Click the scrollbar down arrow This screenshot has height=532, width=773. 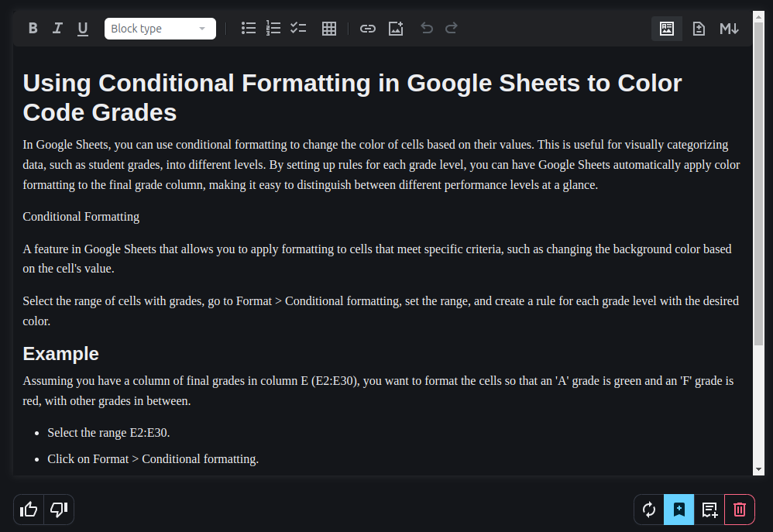pos(759,469)
